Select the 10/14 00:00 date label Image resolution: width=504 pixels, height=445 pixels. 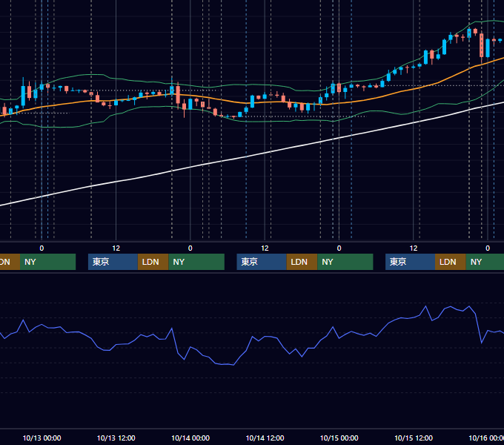click(190, 438)
